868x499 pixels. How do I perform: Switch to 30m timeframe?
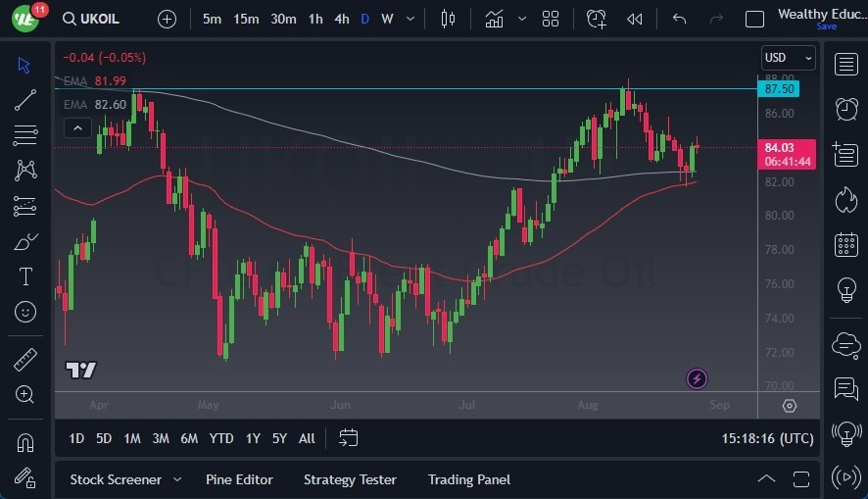(283, 20)
